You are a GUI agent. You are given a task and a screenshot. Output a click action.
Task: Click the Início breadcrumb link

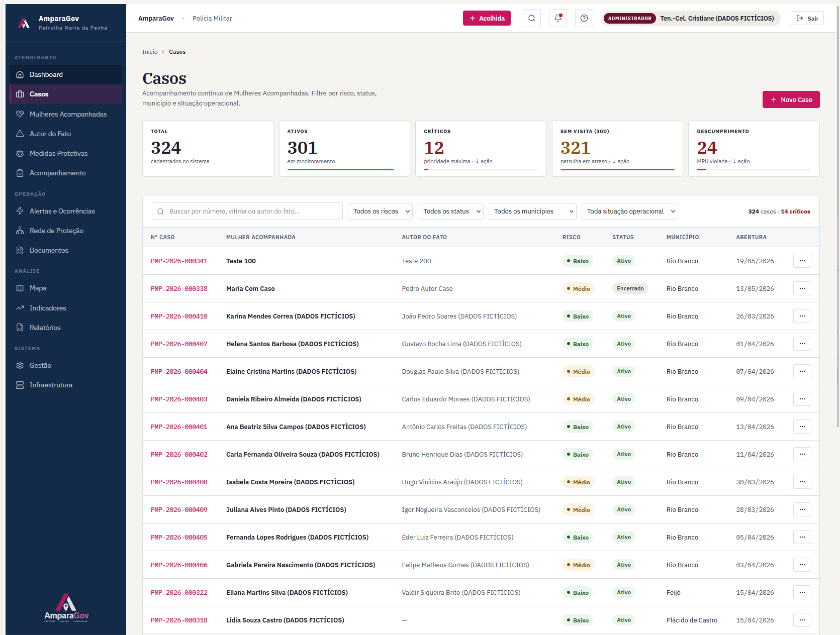coord(150,52)
